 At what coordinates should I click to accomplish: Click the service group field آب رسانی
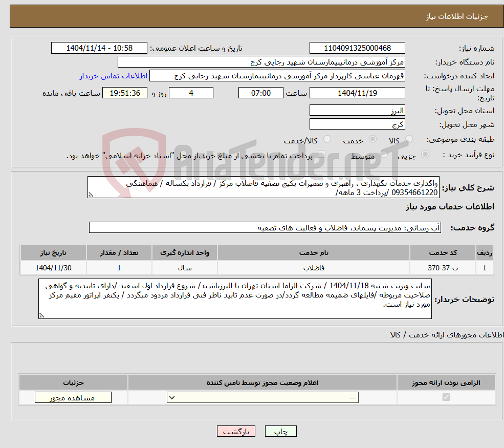click(265, 227)
